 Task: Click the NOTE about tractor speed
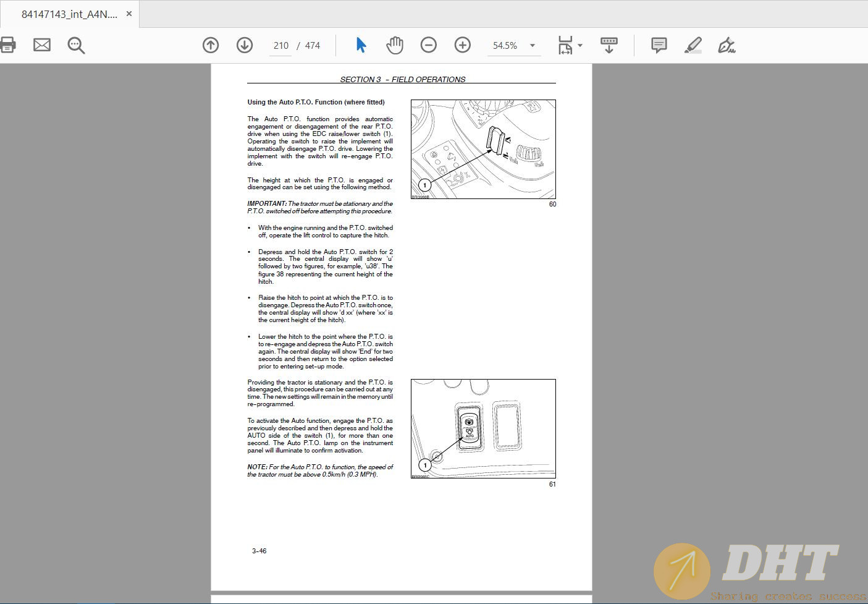click(320, 470)
